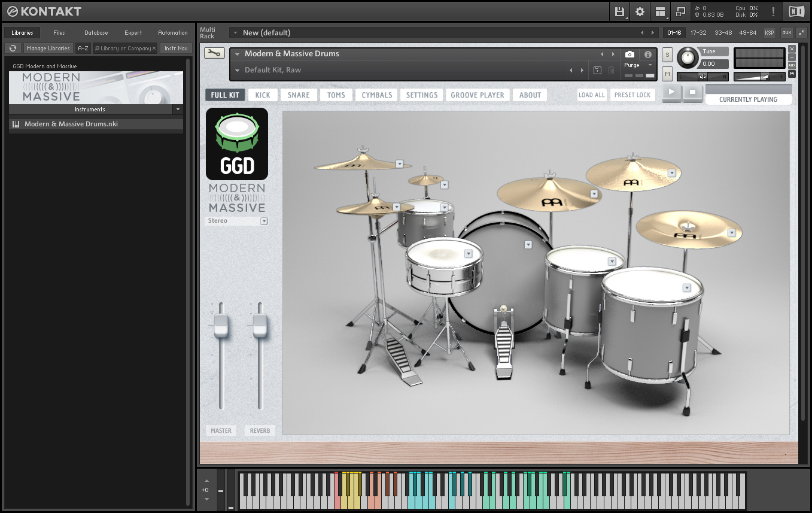This screenshot has width=812, height=513.
Task: Click the aux rack button
Action: point(786,33)
